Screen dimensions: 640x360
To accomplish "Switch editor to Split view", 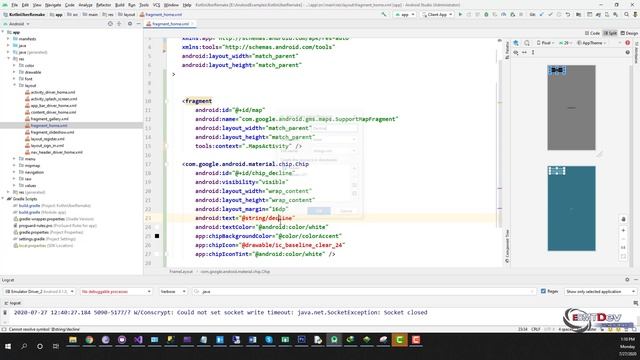I will pyautogui.click(x=610, y=33).
